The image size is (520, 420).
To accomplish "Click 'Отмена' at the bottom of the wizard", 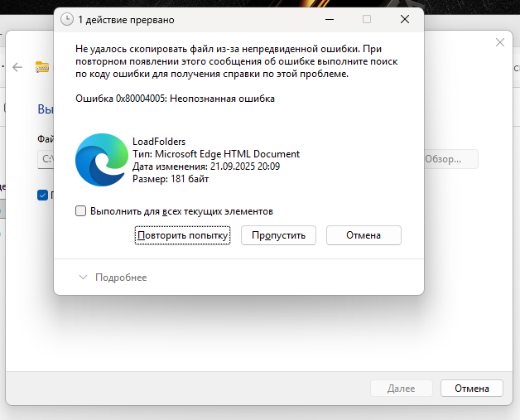I will [471, 388].
